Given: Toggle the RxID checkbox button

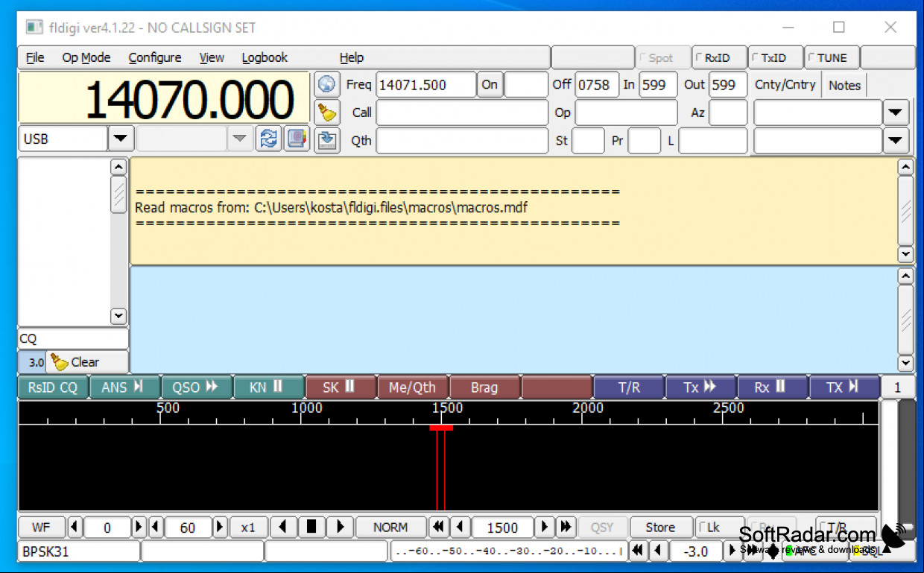Looking at the screenshot, I should [x=718, y=57].
